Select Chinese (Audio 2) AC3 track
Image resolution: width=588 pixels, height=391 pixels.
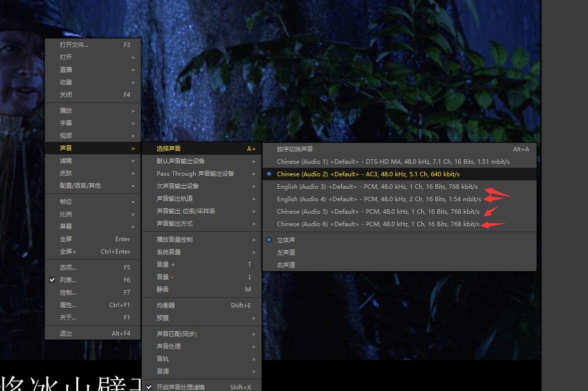pos(399,174)
